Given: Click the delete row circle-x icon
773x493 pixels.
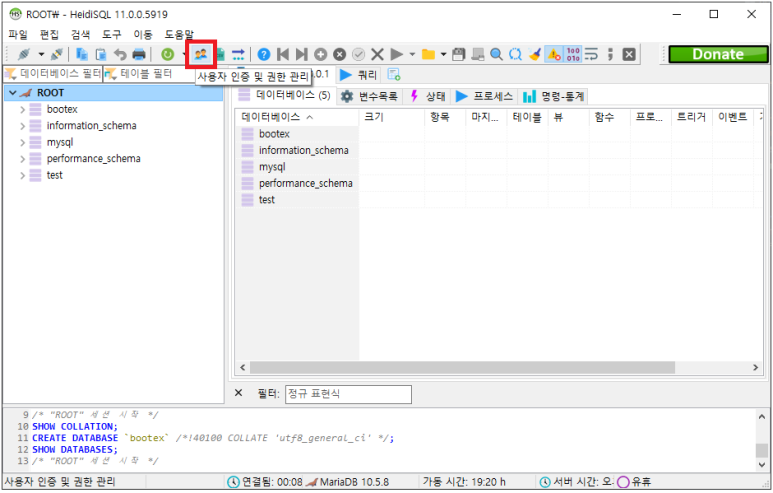Looking at the screenshot, I should click(x=339, y=54).
